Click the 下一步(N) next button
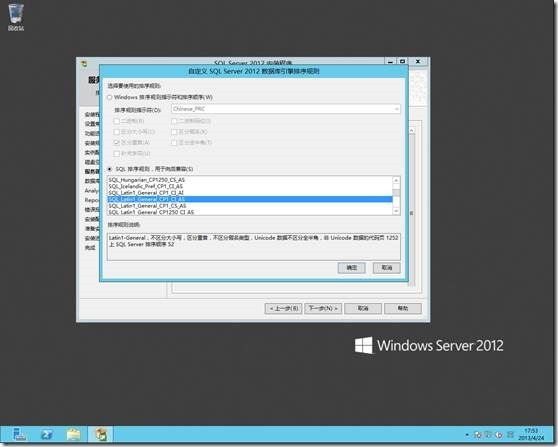Screen dimensions: 558x447 (323, 308)
